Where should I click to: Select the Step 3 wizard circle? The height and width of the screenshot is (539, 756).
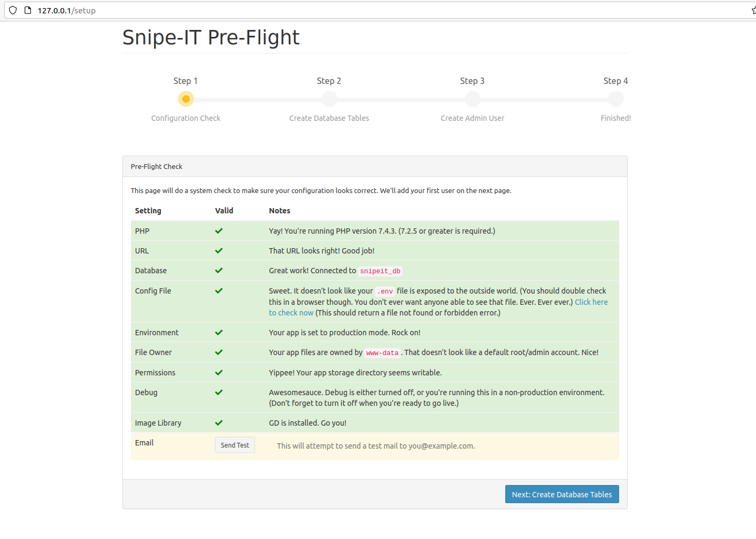click(x=473, y=99)
